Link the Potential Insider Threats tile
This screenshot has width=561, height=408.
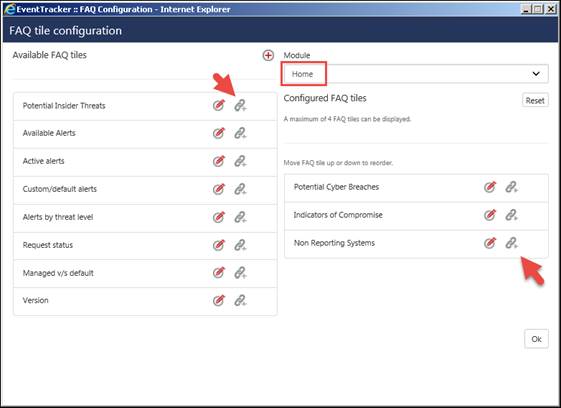click(240, 106)
